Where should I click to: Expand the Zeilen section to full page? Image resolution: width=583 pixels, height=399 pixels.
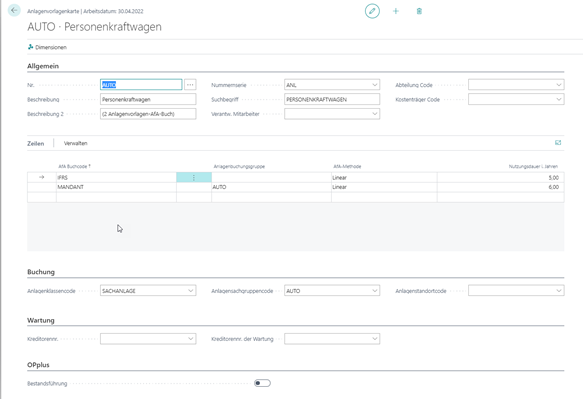(558, 143)
